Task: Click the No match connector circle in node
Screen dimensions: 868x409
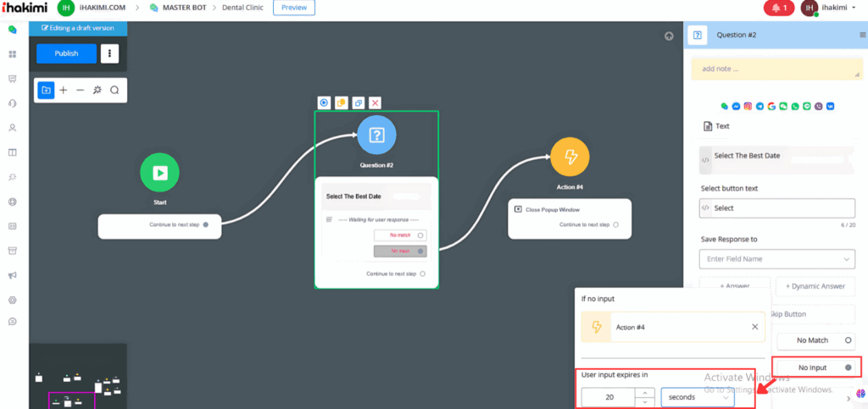Action: [421, 235]
